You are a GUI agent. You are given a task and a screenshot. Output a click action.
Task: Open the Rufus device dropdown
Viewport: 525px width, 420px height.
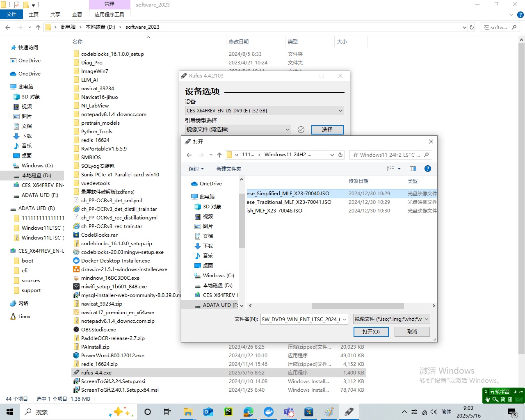click(265, 111)
